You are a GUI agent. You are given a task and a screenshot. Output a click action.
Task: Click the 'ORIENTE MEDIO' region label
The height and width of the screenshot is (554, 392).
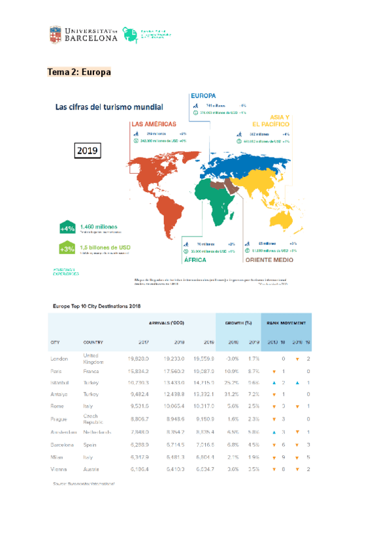pos(269,260)
